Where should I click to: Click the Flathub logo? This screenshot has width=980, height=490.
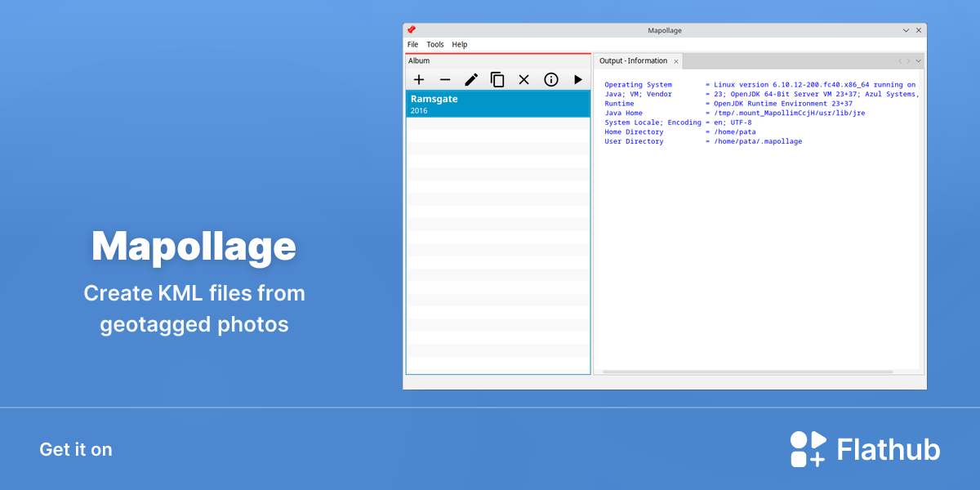coord(865,449)
